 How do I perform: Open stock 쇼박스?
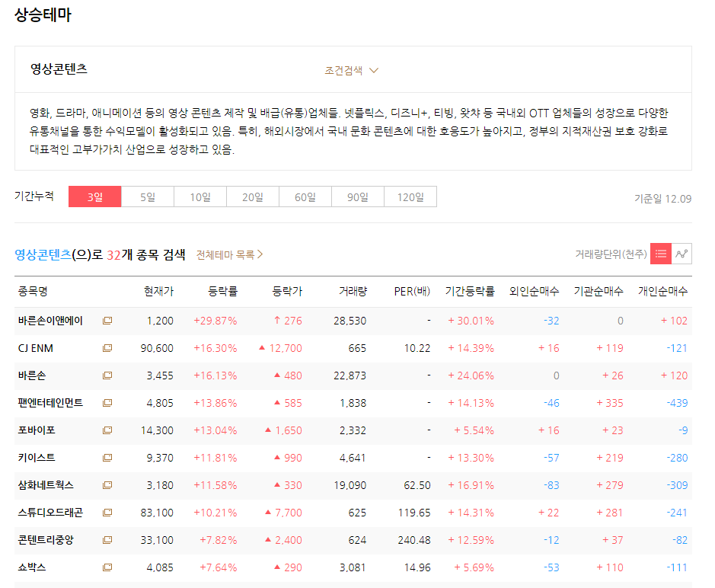[x=32, y=567]
